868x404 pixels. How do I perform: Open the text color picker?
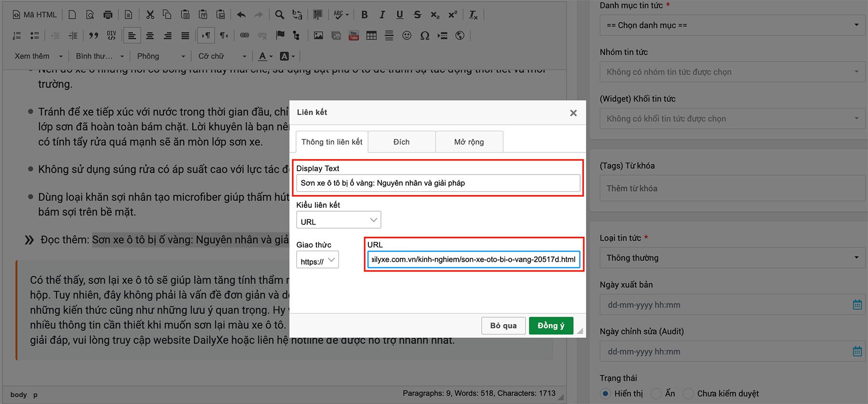tap(265, 56)
